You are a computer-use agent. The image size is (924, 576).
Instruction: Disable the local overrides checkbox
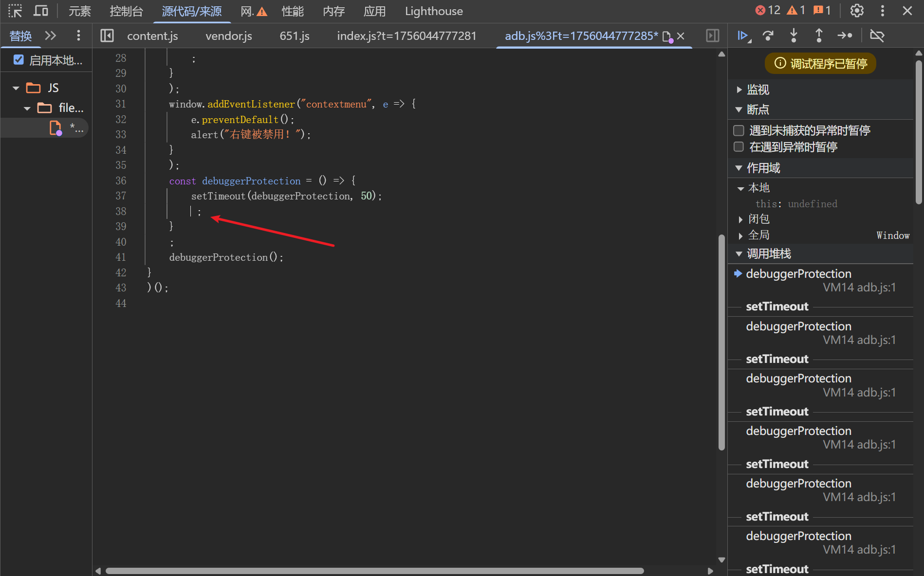[x=18, y=60]
